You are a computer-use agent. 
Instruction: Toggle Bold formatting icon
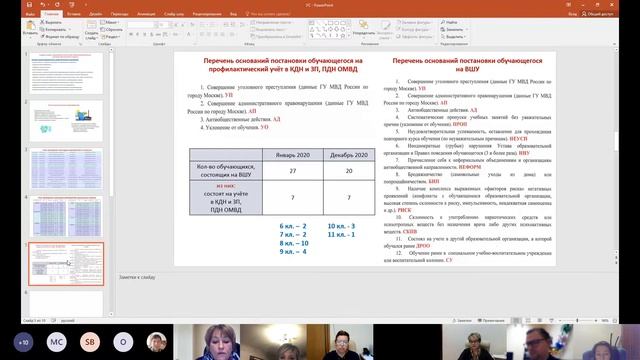[131, 34]
